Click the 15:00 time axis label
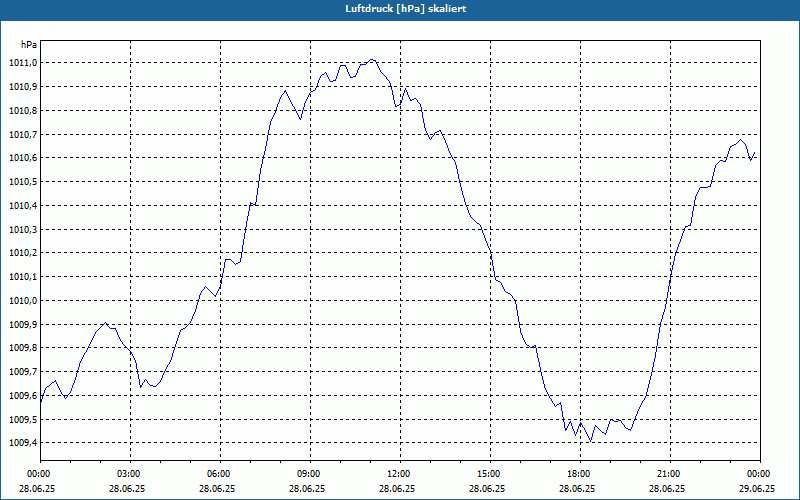Viewport: 800px width, 500px height. coord(487,474)
